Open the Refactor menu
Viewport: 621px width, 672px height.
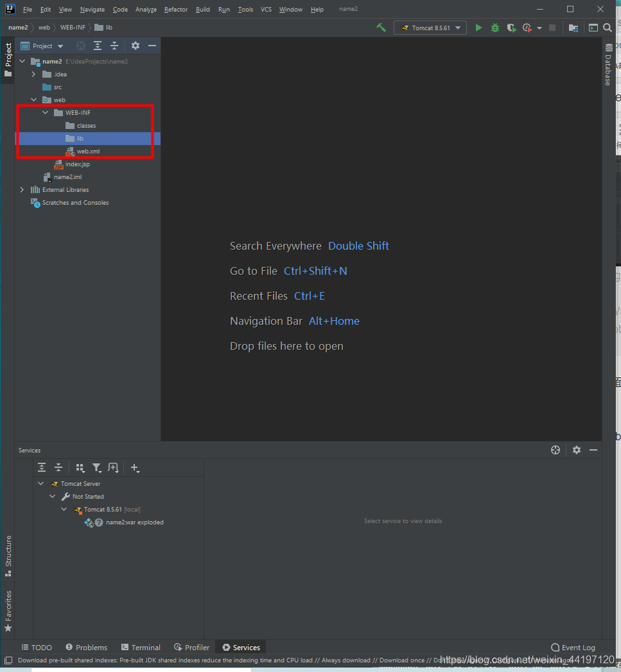tap(175, 10)
